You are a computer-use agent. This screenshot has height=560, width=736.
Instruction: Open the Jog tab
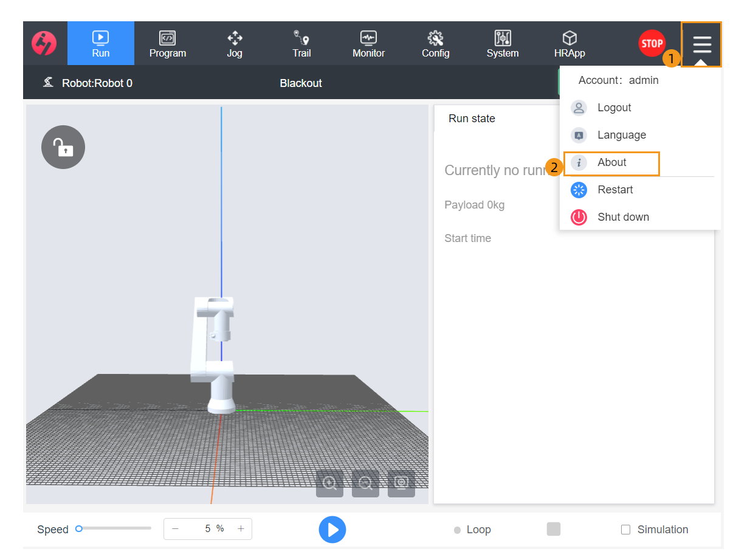pos(235,44)
